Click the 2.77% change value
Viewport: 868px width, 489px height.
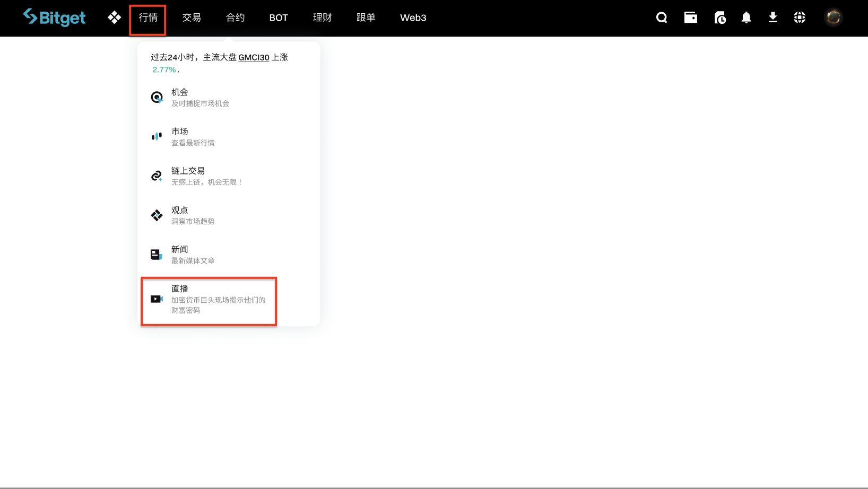(164, 69)
